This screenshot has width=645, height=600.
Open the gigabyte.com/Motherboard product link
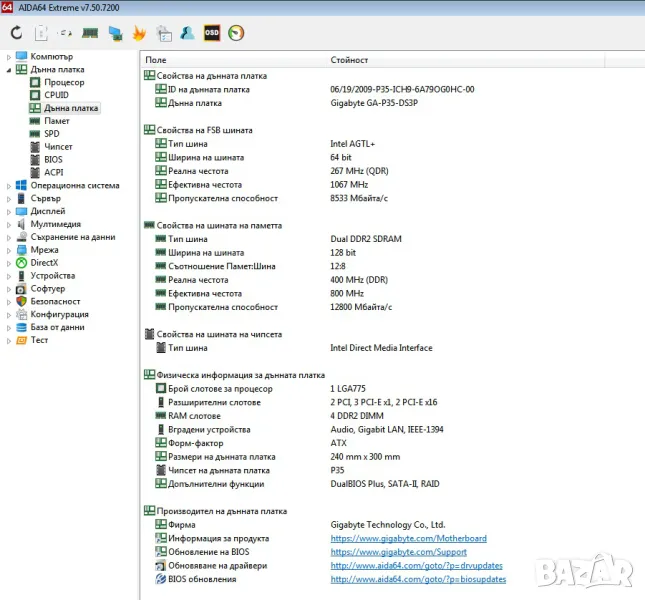[x=408, y=538]
